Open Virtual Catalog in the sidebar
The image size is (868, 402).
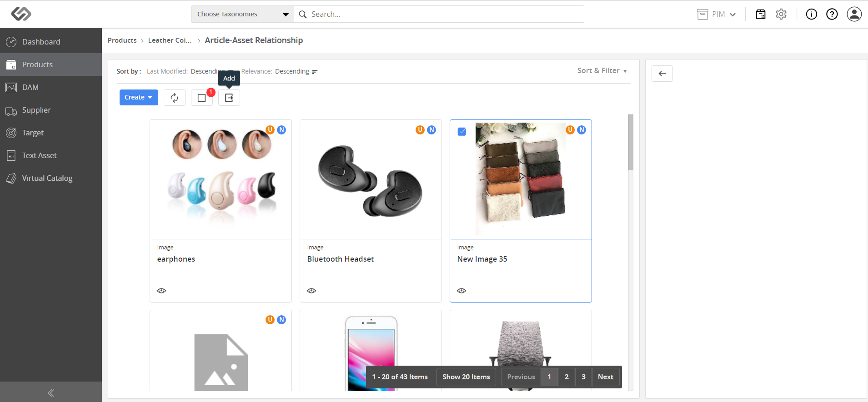pos(51,178)
